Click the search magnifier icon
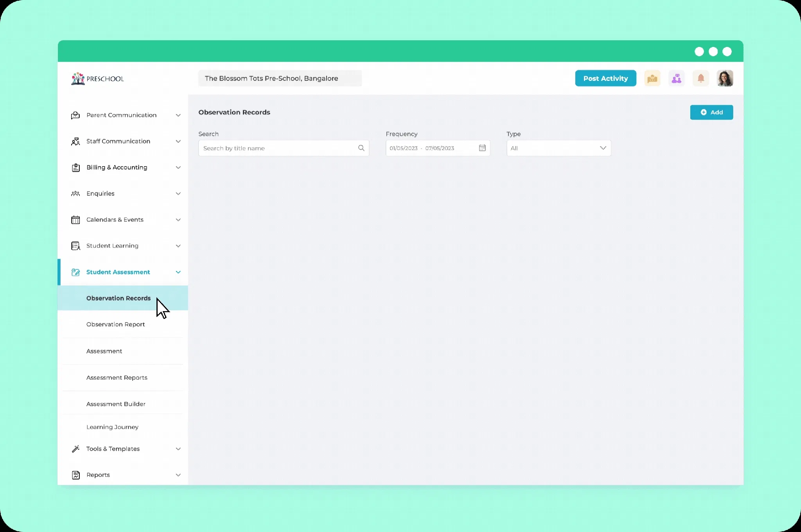801x532 pixels. [361, 148]
